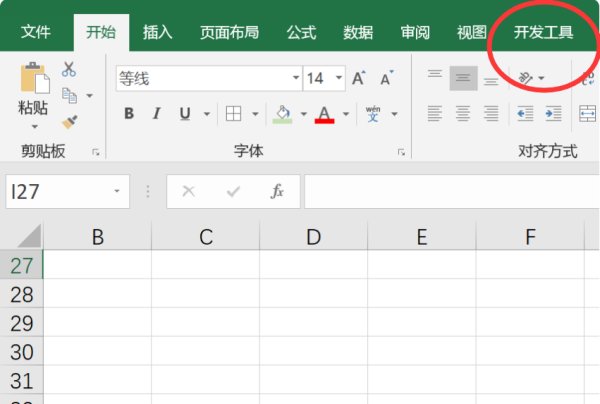The image size is (600, 404).
Task: Select row 30 header
Action: 21,351
